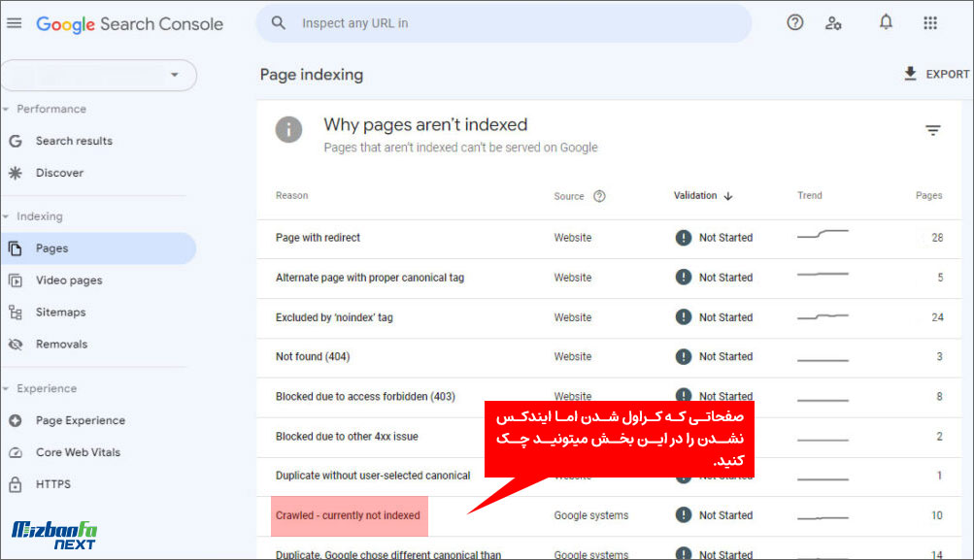This screenshot has height=560, width=974.
Task: Click the 24 pages count for noindex row
Action: point(937,317)
